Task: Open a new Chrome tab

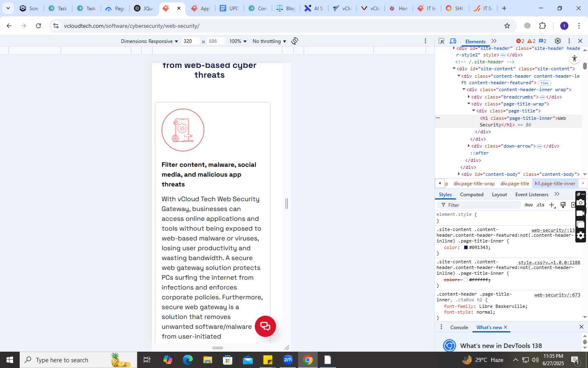Action: tap(504, 8)
